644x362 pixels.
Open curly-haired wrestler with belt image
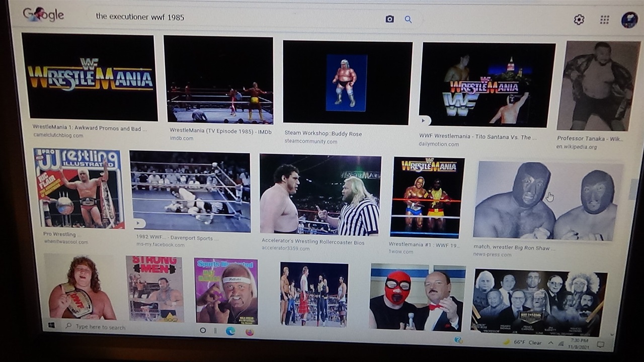pyautogui.click(x=80, y=287)
